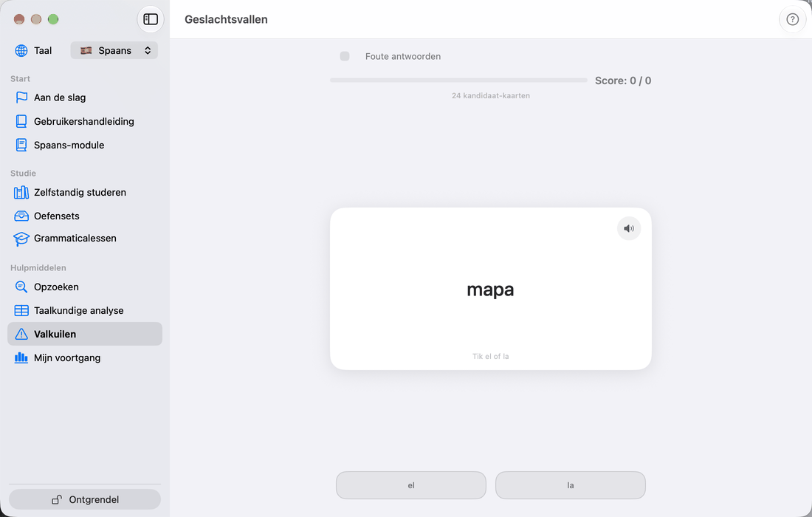
Task: Click the Taal globe icon
Action: (x=21, y=50)
